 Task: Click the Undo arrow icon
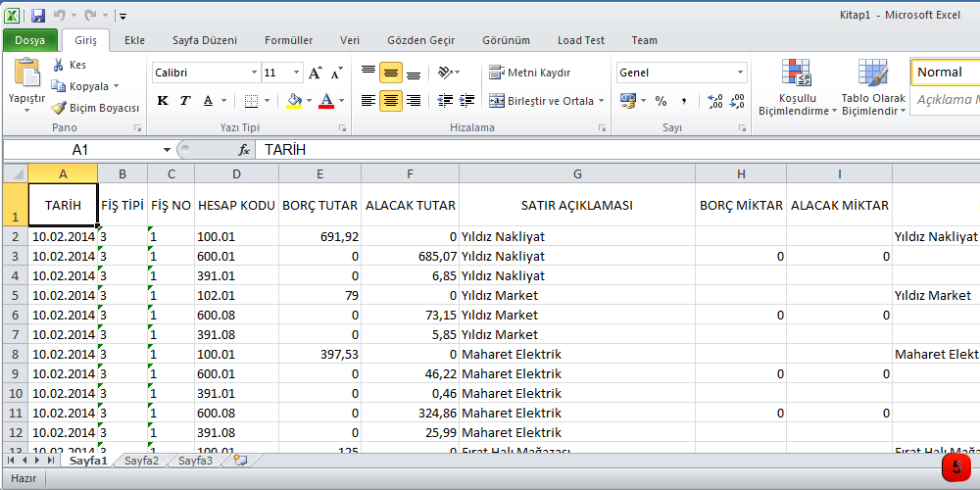60,15
